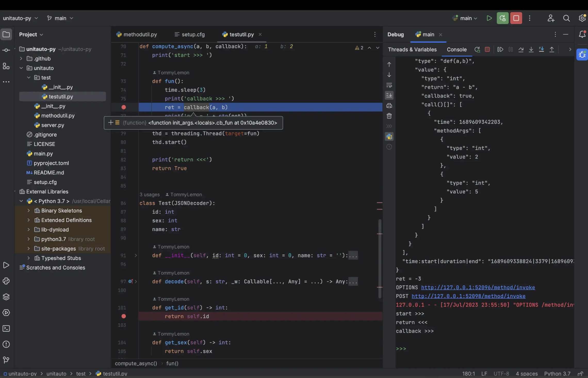Open the Search Everywhere magnifier icon
The width and height of the screenshot is (588, 378).
[x=566, y=18]
